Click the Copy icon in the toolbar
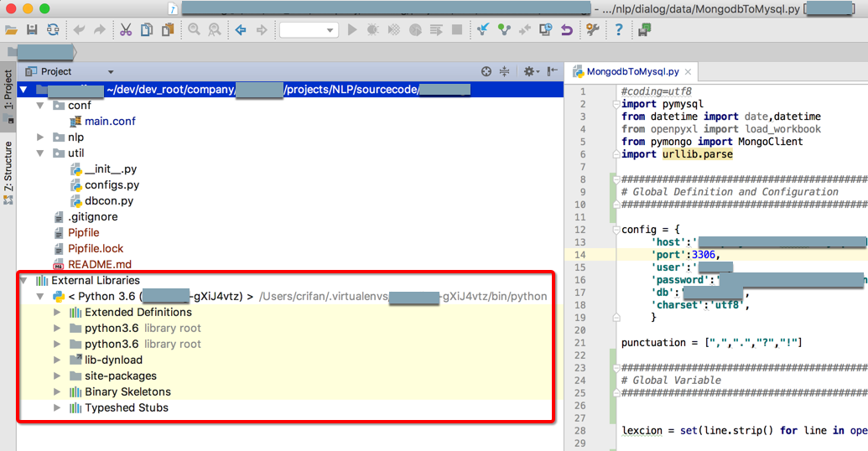The height and width of the screenshot is (451, 868). 147,30
